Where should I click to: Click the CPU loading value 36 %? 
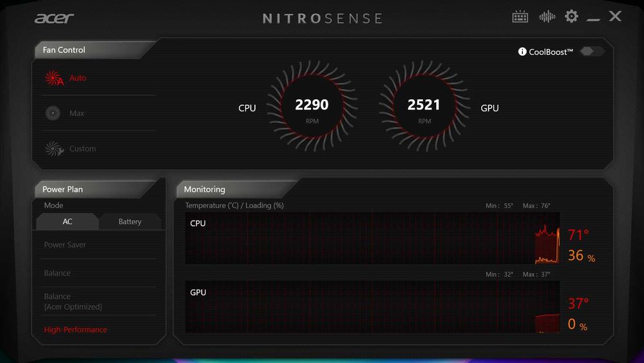coord(581,256)
